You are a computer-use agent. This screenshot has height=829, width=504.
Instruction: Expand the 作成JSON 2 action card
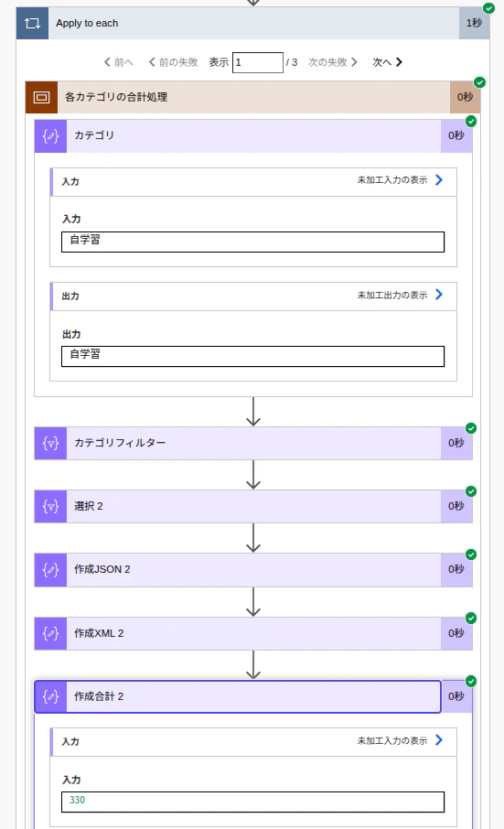[253, 570]
